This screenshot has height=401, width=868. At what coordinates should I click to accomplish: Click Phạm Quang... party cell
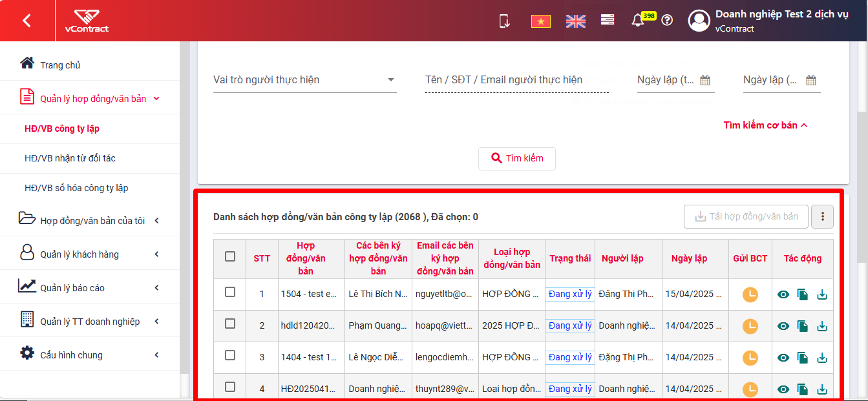point(378,326)
